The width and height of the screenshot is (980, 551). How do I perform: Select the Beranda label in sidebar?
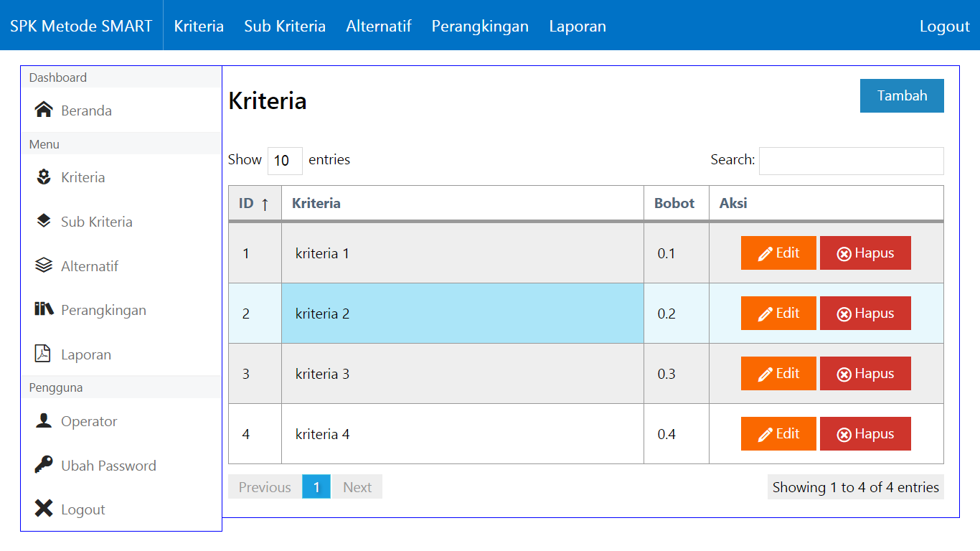(86, 110)
